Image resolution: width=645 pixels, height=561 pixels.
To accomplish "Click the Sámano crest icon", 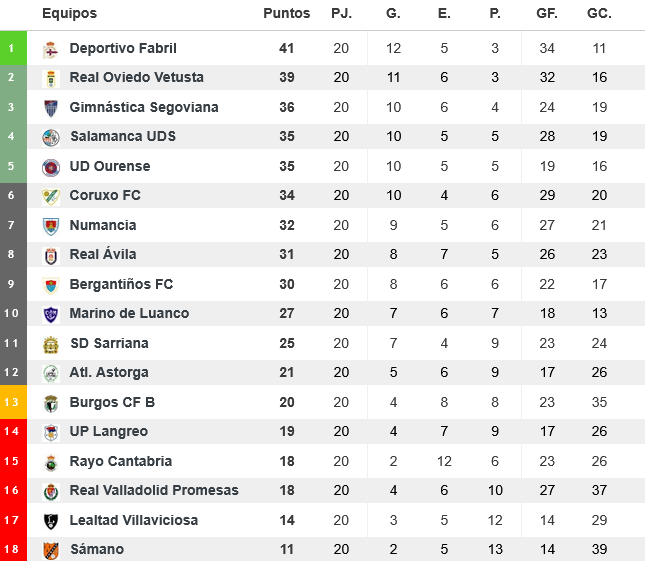I will (51, 550).
